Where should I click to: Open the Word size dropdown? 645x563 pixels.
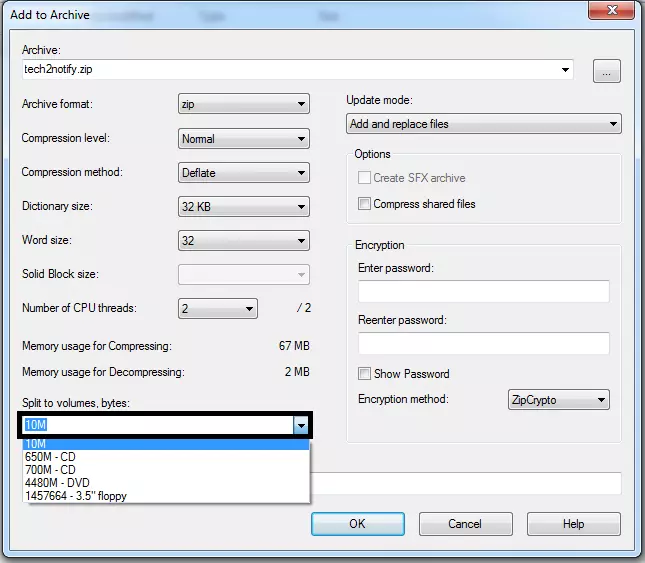pyautogui.click(x=244, y=241)
